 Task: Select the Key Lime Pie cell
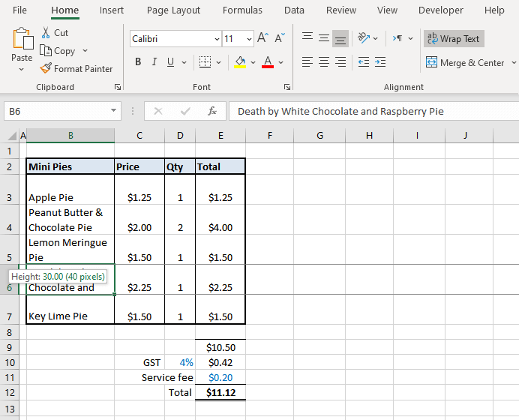click(70, 309)
